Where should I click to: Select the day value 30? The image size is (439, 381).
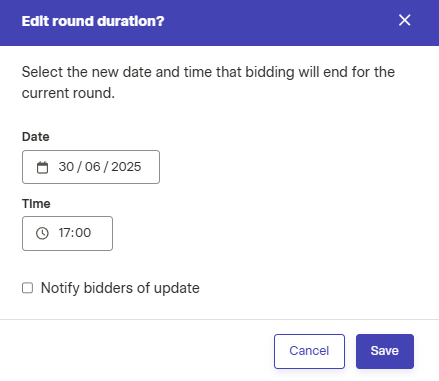tap(66, 167)
